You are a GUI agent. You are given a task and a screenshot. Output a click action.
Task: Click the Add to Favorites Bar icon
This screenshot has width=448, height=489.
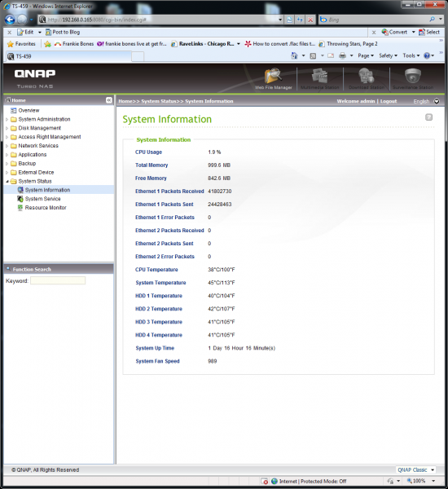(x=47, y=44)
